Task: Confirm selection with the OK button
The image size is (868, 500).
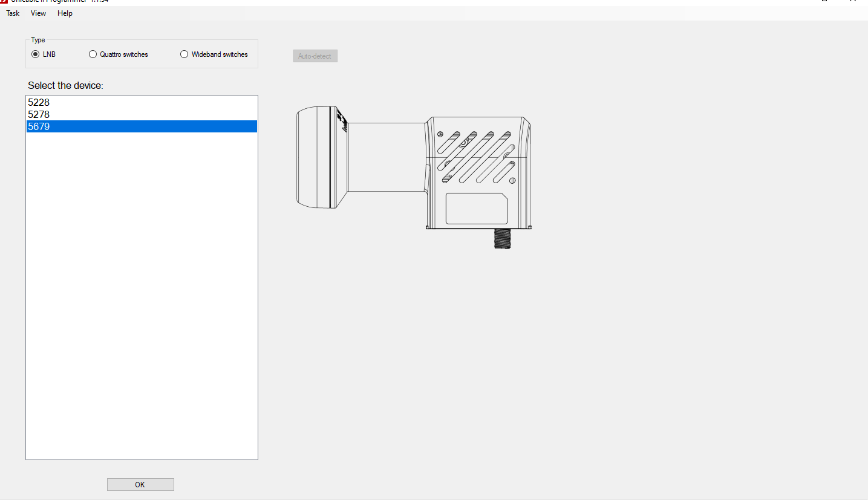Action: click(x=140, y=484)
